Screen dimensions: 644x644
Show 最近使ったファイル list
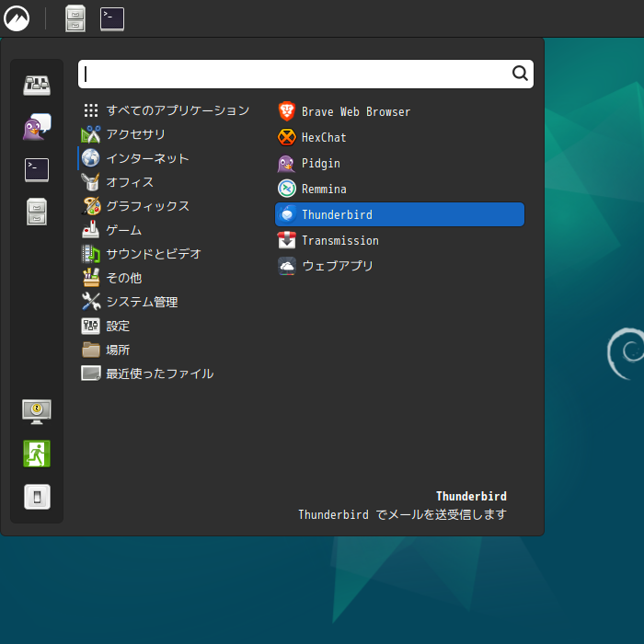coord(159,374)
